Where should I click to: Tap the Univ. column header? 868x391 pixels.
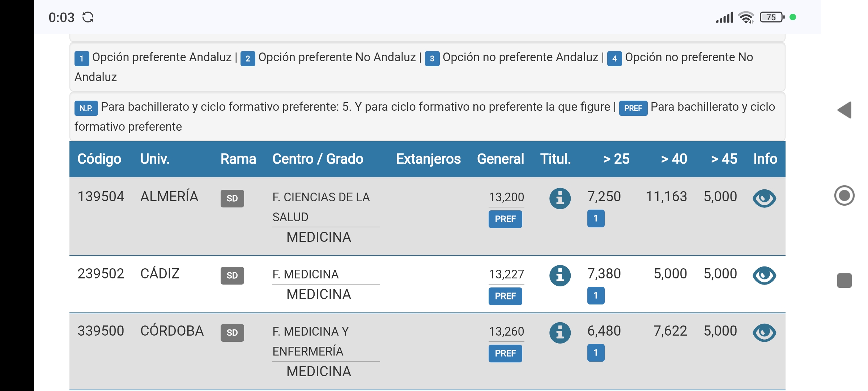tap(155, 159)
